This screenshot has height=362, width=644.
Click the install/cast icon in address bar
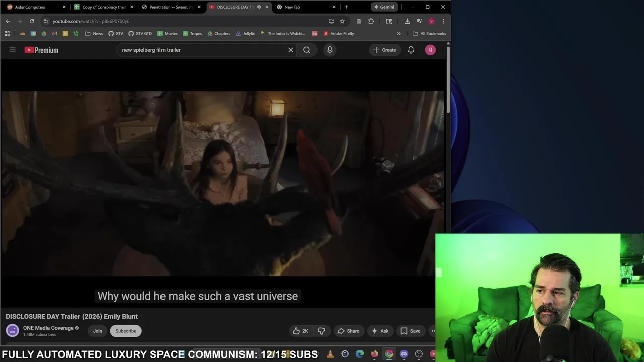[x=331, y=21]
